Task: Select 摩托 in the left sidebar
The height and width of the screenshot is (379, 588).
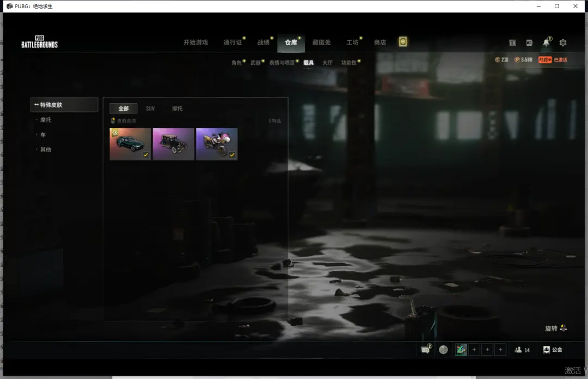Action: pyautogui.click(x=46, y=120)
